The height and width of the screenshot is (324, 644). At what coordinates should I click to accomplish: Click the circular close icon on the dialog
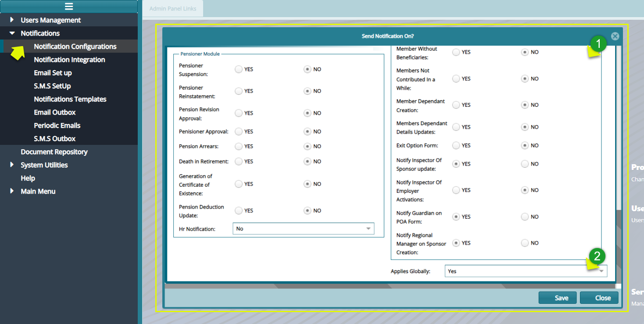[x=615, y=36]
